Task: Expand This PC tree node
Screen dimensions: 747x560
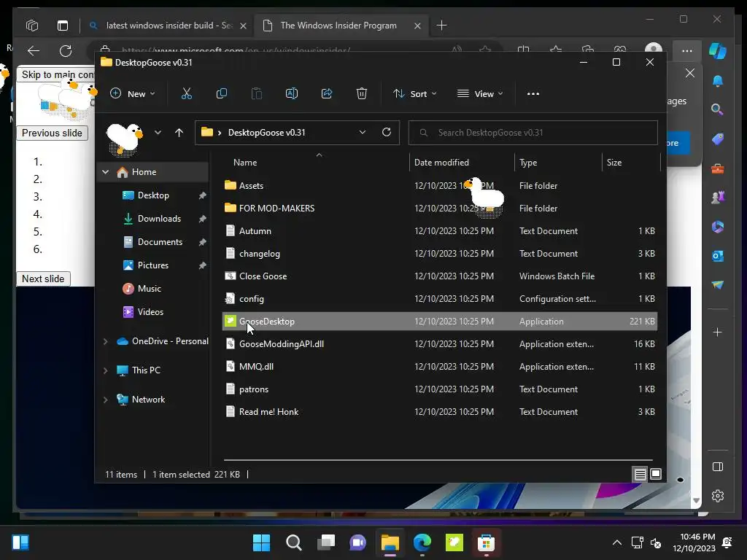Action: 105,370
